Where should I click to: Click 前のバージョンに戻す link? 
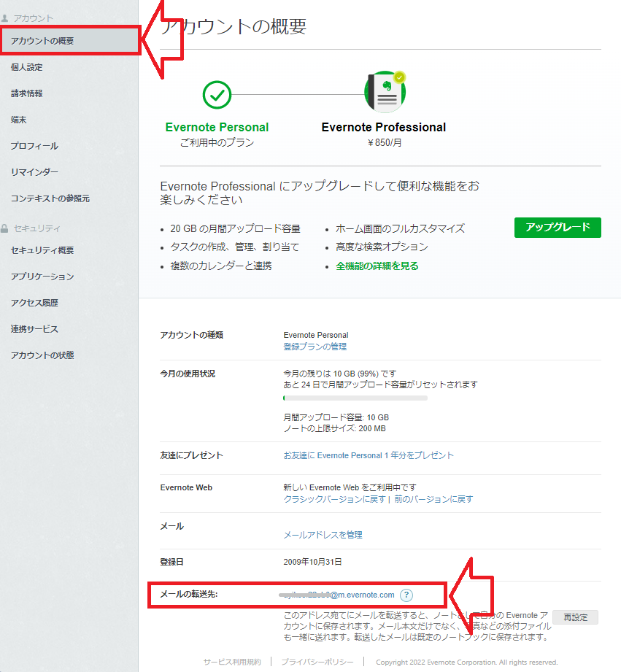[x=433, y=499]
